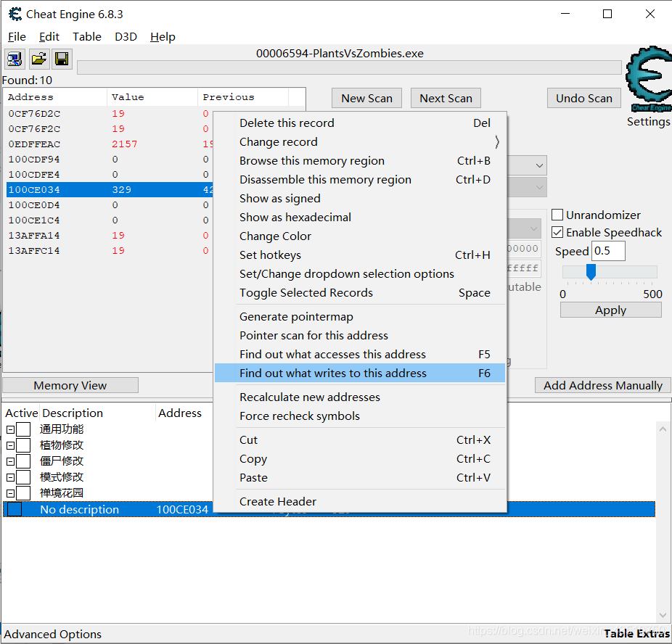The image size is (672, 644).
Task: Click the Value column header in results
Action: click(x=152, y=97)
